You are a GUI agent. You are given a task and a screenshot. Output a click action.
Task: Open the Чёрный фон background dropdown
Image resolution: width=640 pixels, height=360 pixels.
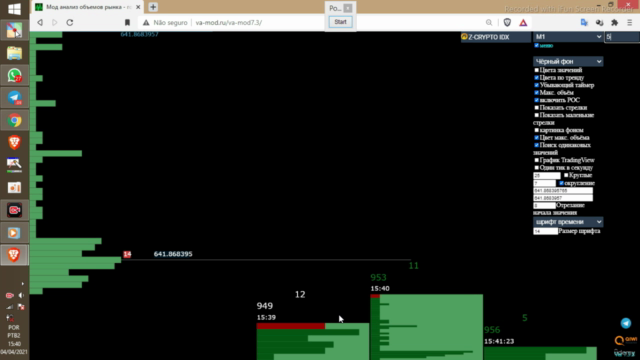pos(568,61)
